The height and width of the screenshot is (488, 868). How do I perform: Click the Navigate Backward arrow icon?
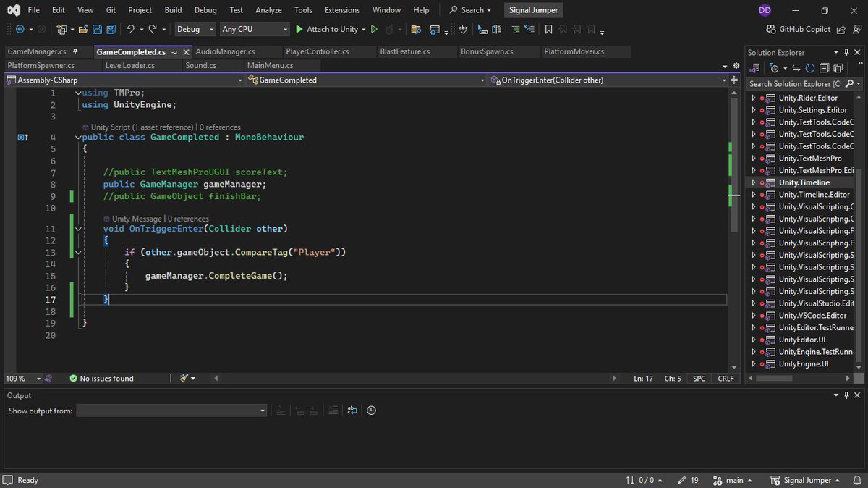tap(20, 29)
